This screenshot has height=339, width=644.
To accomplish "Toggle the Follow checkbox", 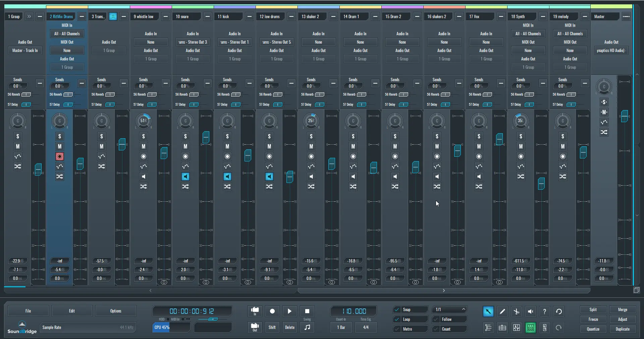I will click(x=436, y=320).
